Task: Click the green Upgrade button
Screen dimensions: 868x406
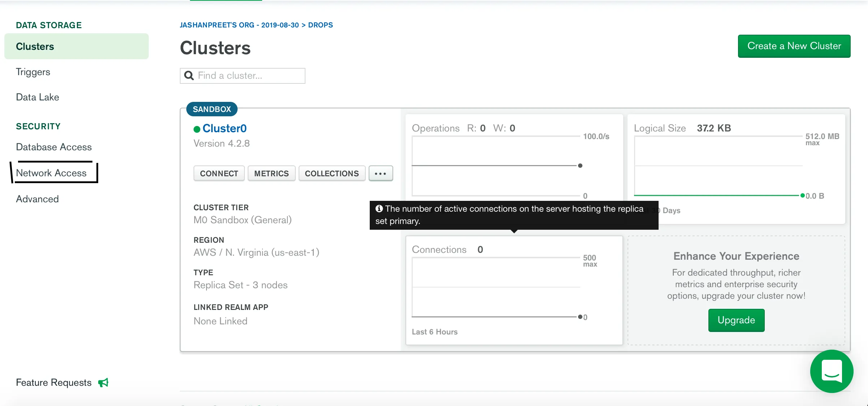Action: click(x=736, y=320)
